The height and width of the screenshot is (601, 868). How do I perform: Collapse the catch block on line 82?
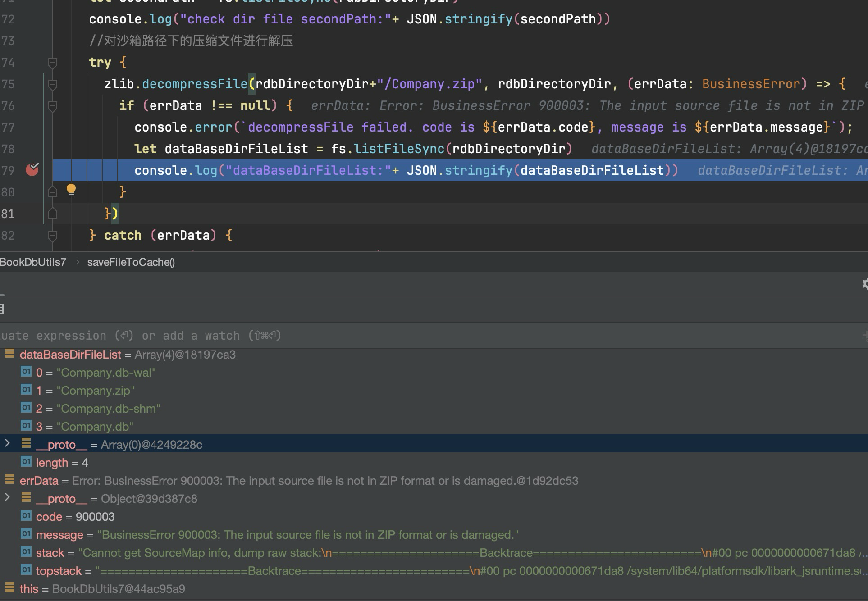tap(52, 235)
